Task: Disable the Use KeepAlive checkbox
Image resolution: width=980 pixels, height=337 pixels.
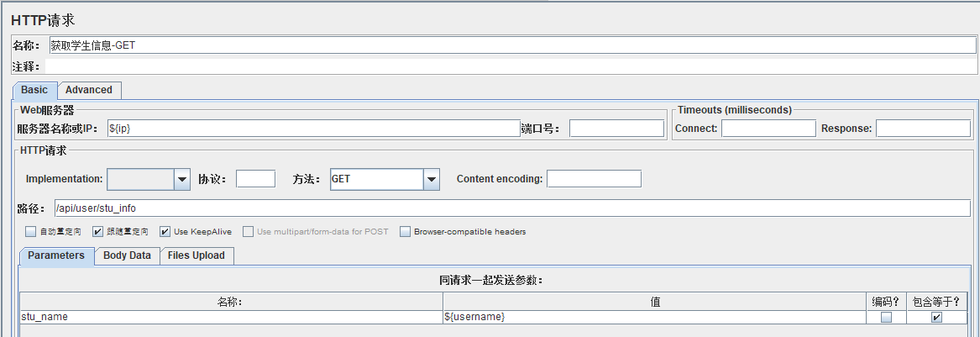Action: 165,231
